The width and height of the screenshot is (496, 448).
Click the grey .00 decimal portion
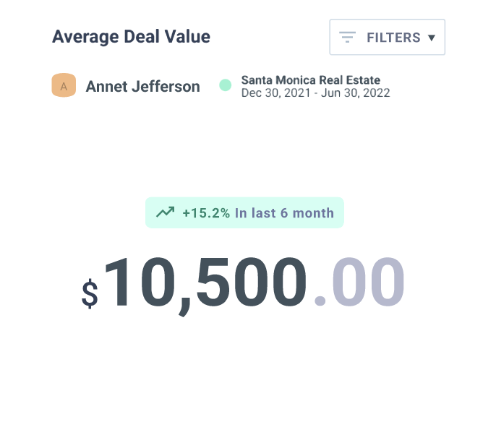(359, 285)
